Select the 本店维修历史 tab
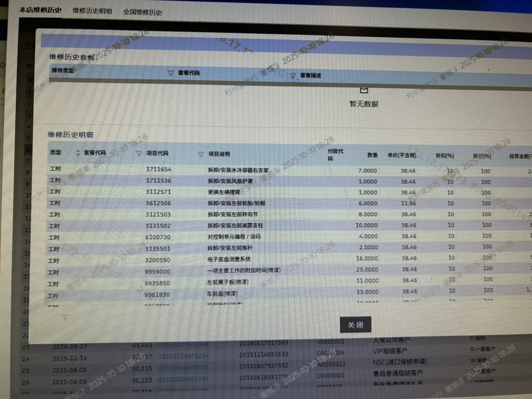The width and height of the screenshot is (532, 399). pyautogui.click(x=40, y=11)
